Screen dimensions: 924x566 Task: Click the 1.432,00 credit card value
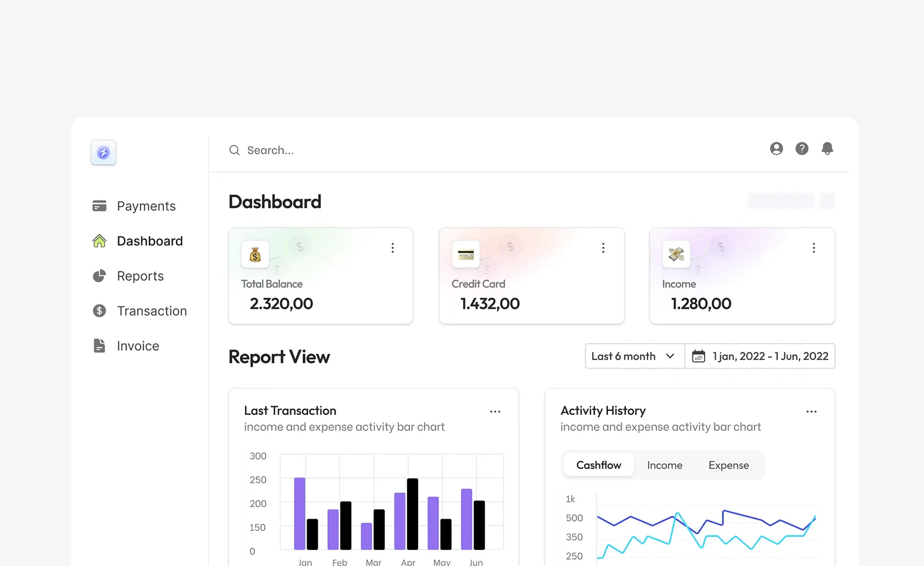pyautogui.click(x=490, y=304)
